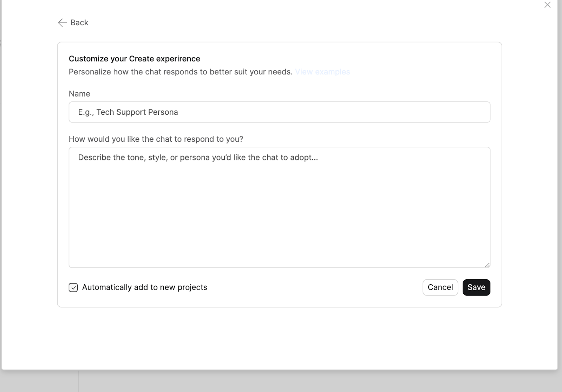Click the 'Name' field label

[x=79, y=94]
